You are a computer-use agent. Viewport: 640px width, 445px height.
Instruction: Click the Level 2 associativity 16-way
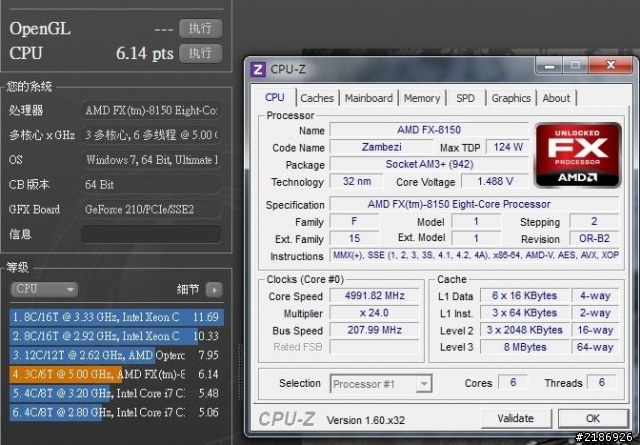point(595,330)
